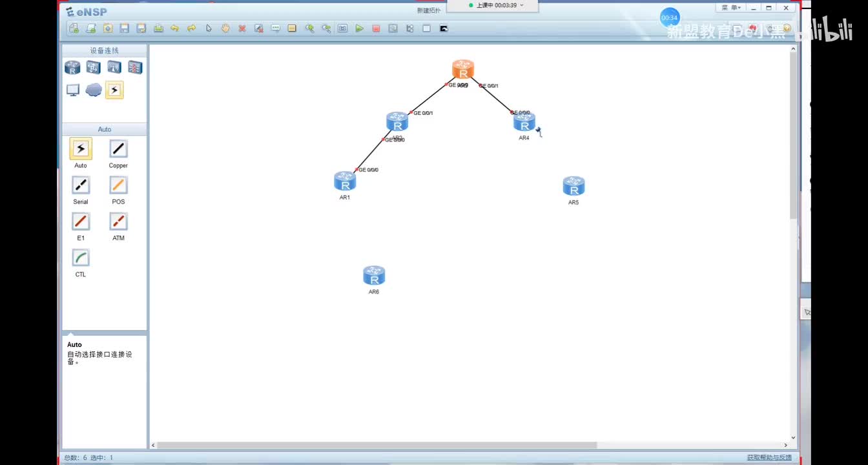Redo the last undone action
This screenshot has width=868, height=465.
click(x=192, y=28)
